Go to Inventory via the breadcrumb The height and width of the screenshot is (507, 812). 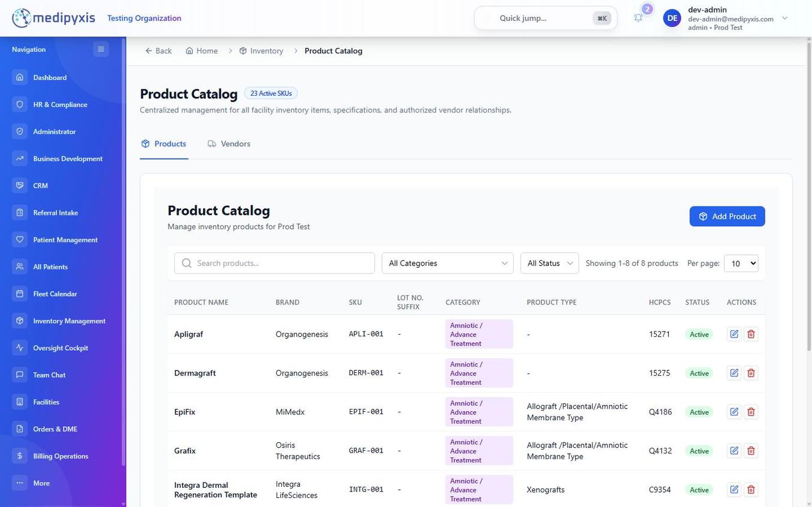point(261,51)
